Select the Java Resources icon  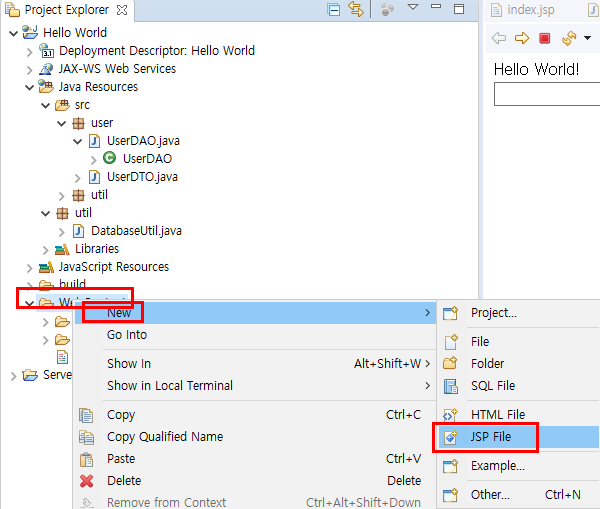[x=46, y=86]
